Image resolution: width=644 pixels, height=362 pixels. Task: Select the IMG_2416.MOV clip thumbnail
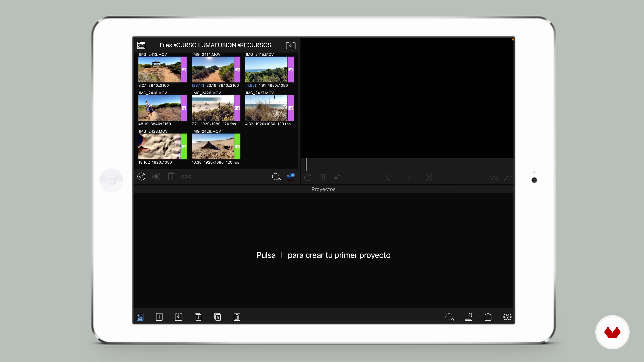pos(159,108)
